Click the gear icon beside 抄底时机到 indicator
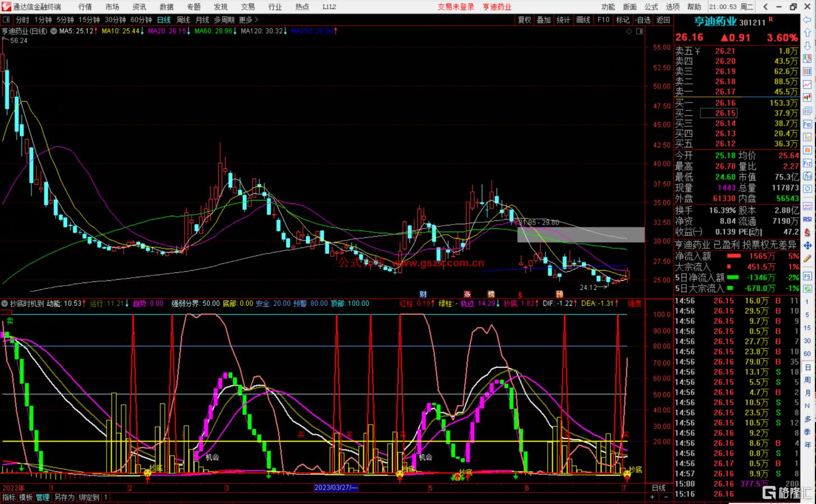The height and width of the screenshot is (504, 816). pyautogui.click(x=5, y=303)
